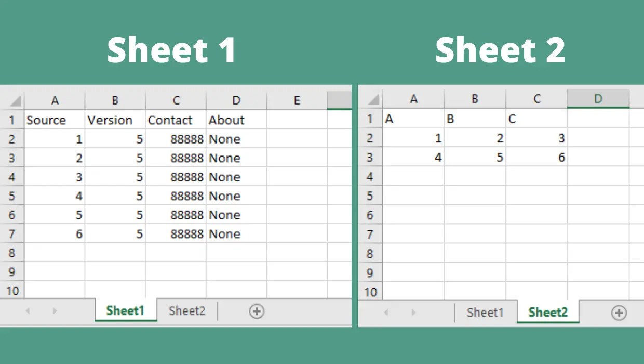Select row 10 header in the right sheet
The width and height of the screenshot is (644, 364).
point(370,292)
